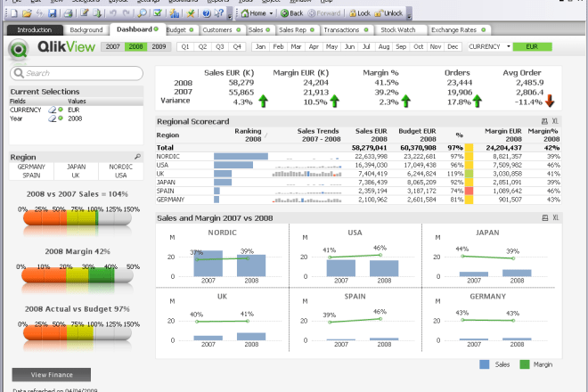The width and height of the screenshot is (588, 392).
Task: Add a bookmark with the star icon
Action: (x=191, y=13)
